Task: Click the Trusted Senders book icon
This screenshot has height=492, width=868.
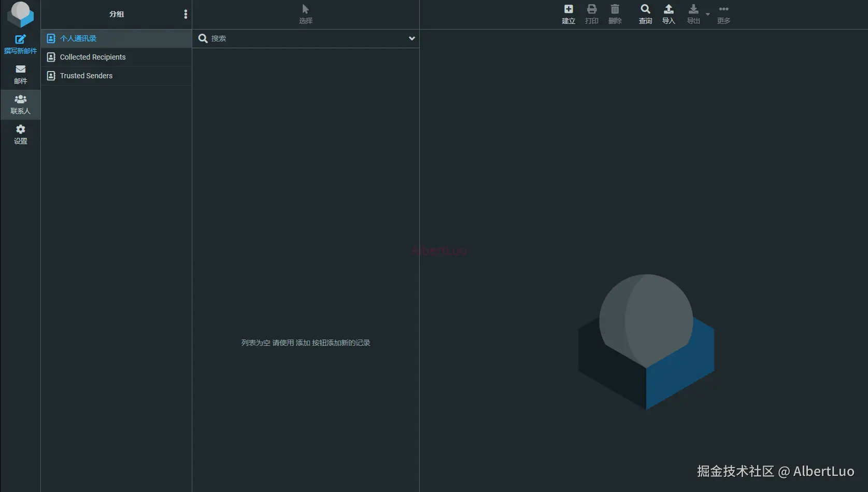Action: coord(51,76)
